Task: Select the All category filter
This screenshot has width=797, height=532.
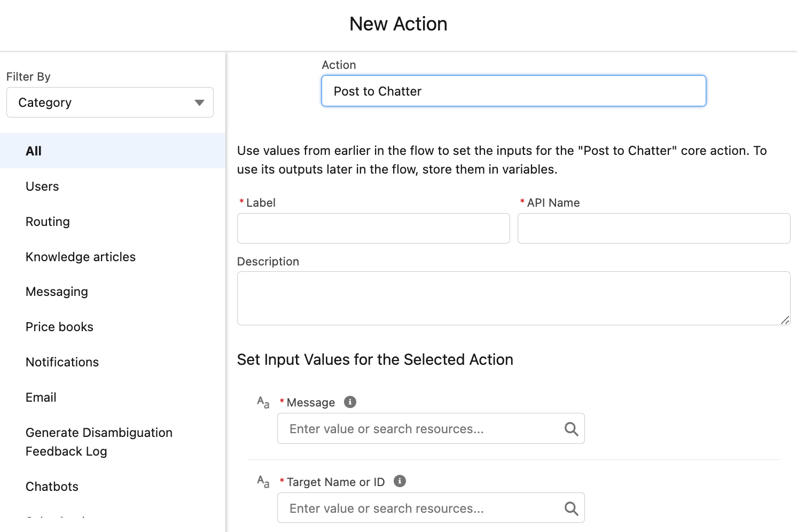Action: [33, 151]
